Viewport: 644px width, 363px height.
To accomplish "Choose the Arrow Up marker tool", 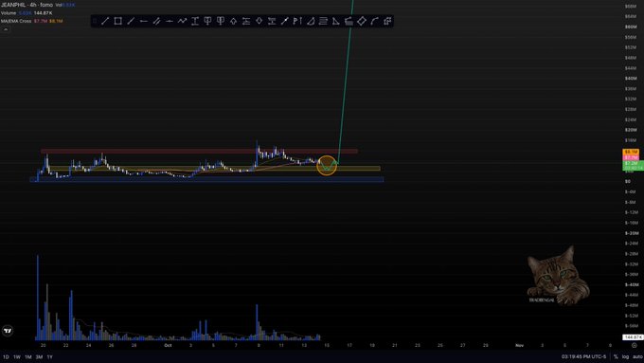I will click(x=233, y=21).
